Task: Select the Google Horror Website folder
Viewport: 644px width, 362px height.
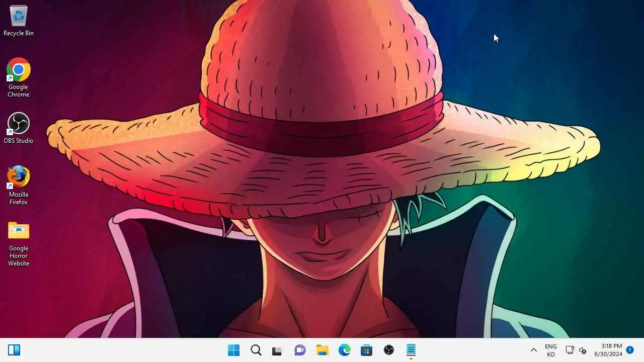Action: tap(19, 244)
